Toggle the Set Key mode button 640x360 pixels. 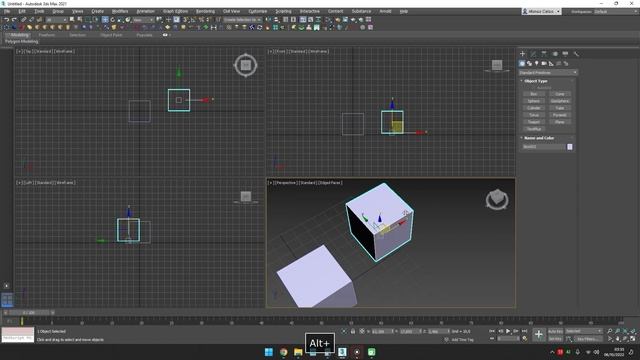(555, 339)
